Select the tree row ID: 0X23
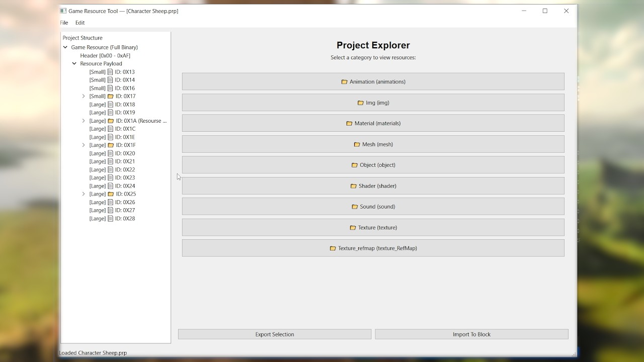Image resolution: width=644 pixels, height=362 pixels. [112, 177]
